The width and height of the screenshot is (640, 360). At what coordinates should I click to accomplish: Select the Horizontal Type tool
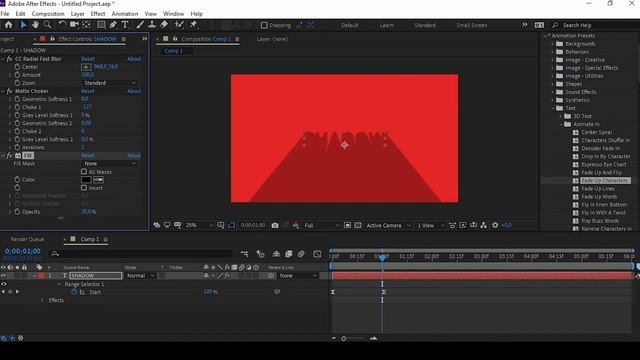(x=125, y=25)
